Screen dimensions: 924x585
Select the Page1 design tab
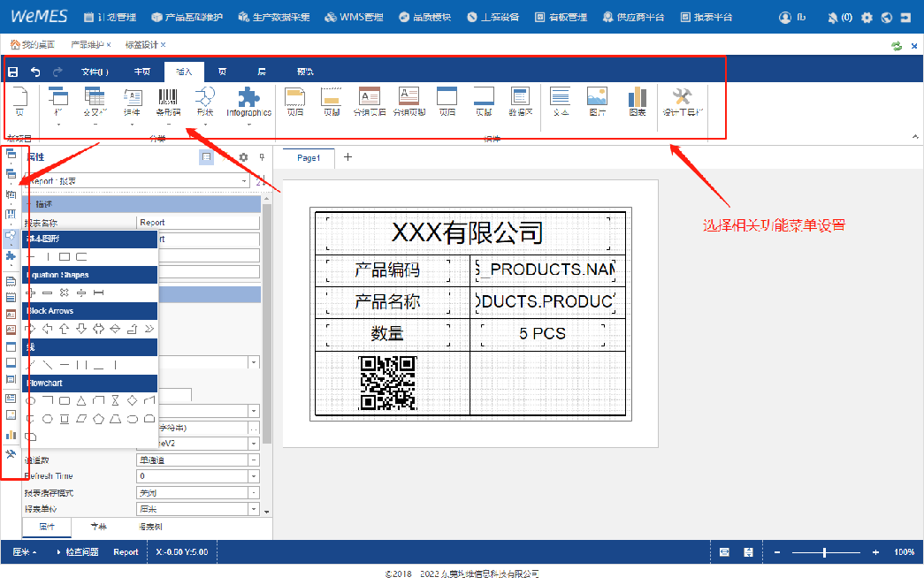pos(309,158)
